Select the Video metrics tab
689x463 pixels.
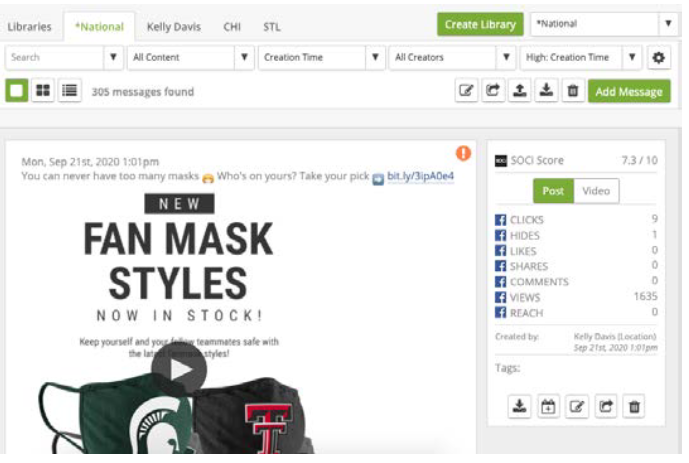pos(596,191)
